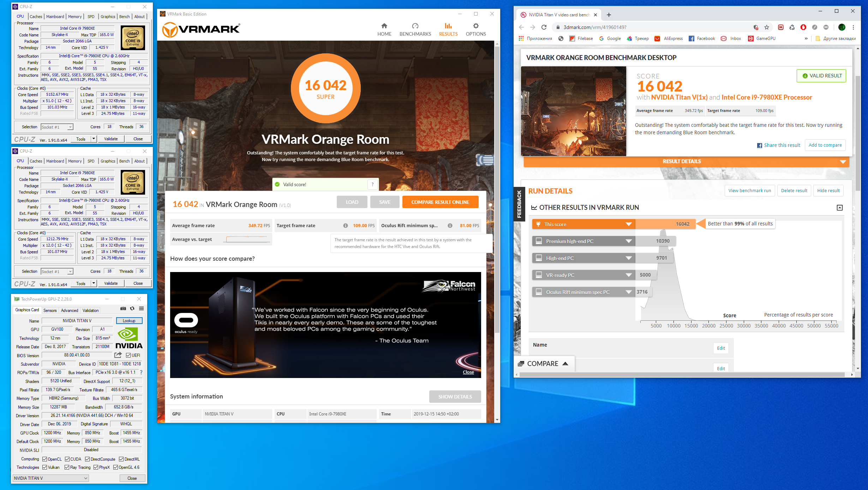Click Chrome profile avatar
Screen dimensions: 868x490
842,27
